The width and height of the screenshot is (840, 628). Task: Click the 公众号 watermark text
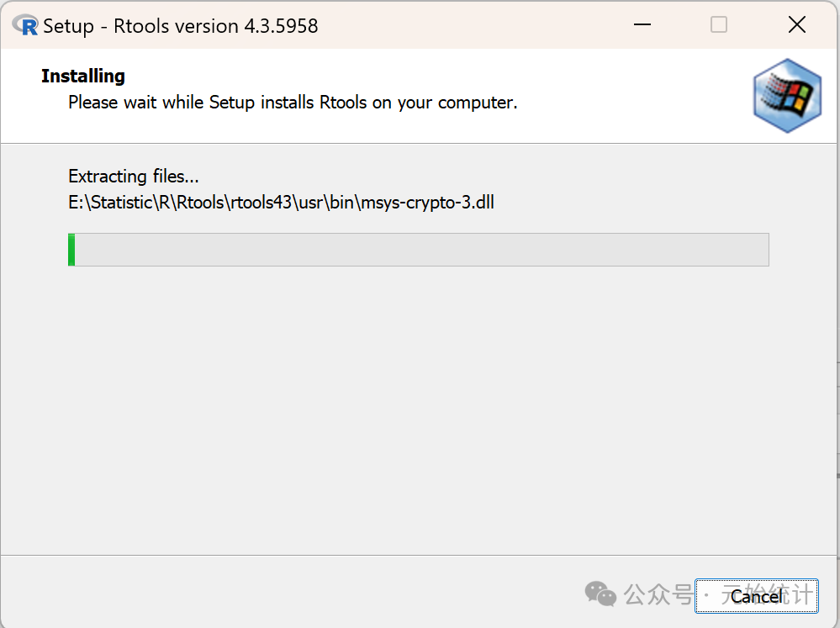click(656, 595)
